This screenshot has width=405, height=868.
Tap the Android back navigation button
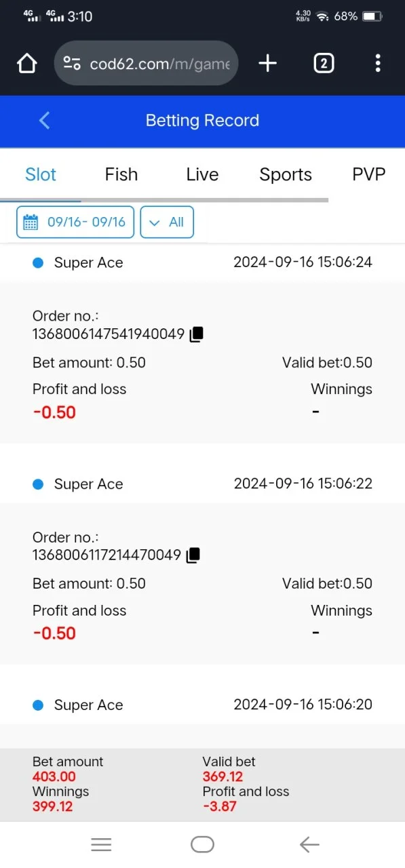309,844
